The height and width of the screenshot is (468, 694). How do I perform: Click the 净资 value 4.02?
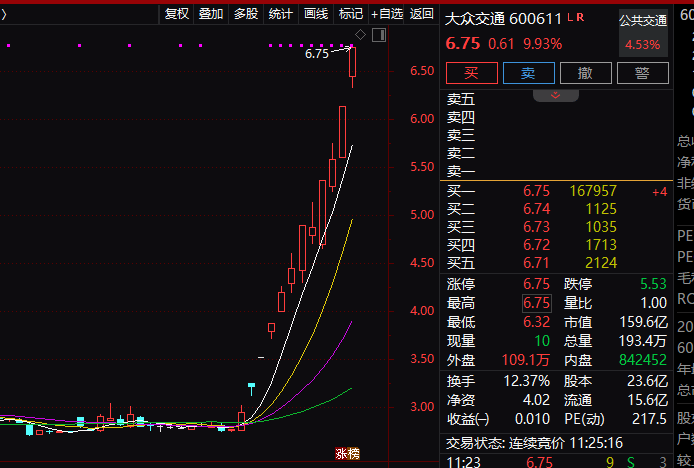click(x=536, y=400)
